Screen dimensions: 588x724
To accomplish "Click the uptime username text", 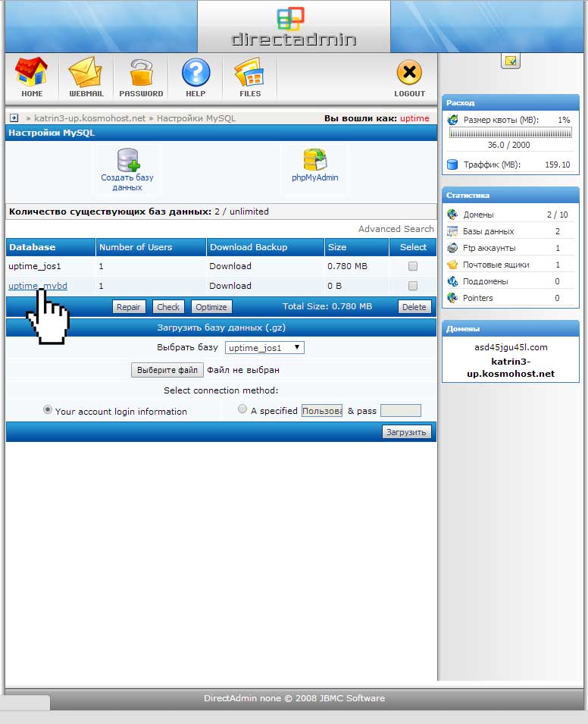I will point(414,118).
